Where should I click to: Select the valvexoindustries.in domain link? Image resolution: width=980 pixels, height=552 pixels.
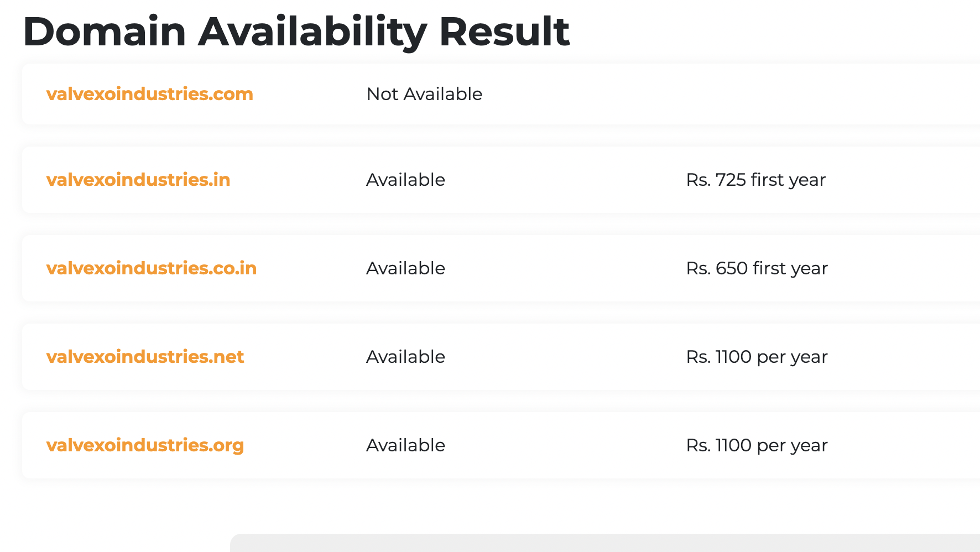pos(138,180)
